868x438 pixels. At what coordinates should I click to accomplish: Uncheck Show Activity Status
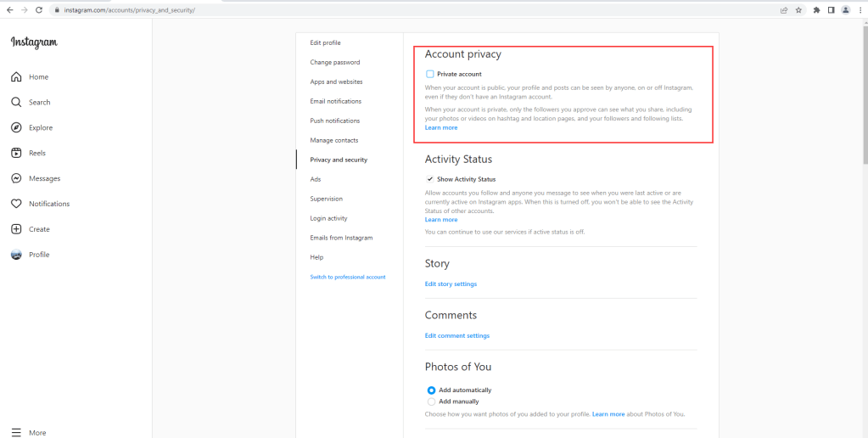430,179
